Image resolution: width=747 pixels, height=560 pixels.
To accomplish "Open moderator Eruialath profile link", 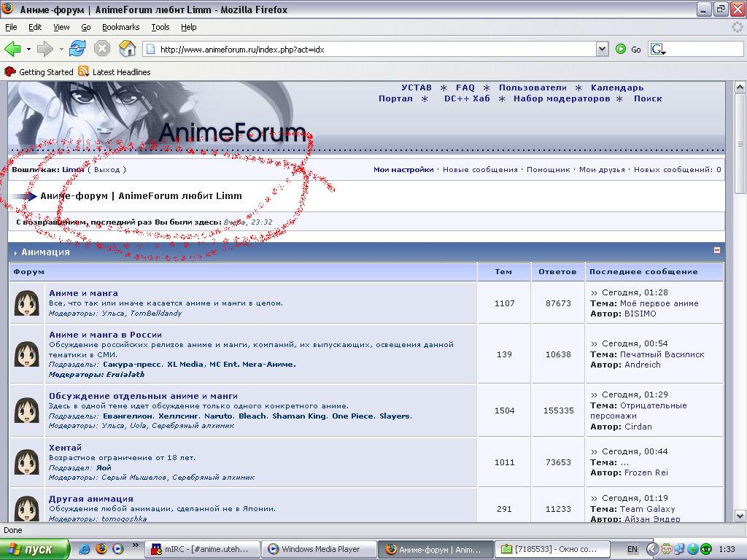I will point(127,375).
